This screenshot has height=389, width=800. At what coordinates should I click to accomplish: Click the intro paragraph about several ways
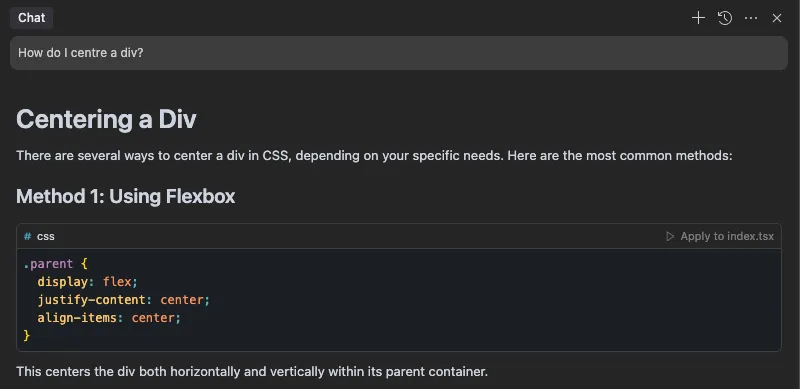point(374,155)
